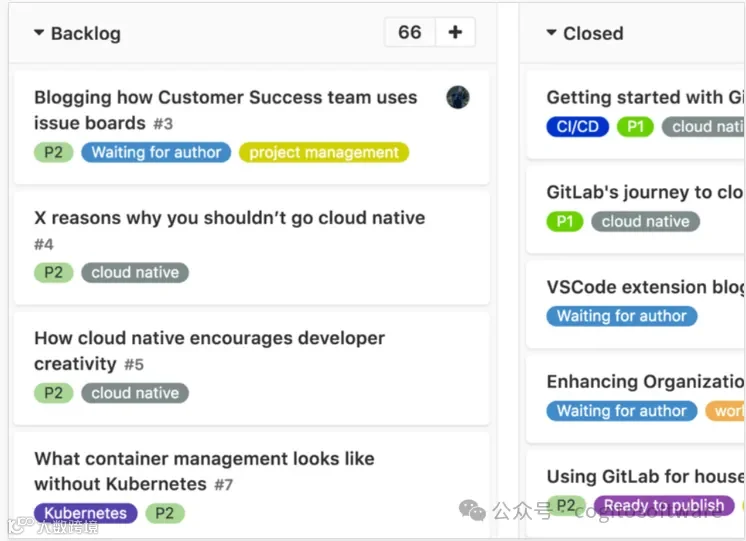
Task: Collapse the Backlog list with its triangle
Action: coord(39,33)
